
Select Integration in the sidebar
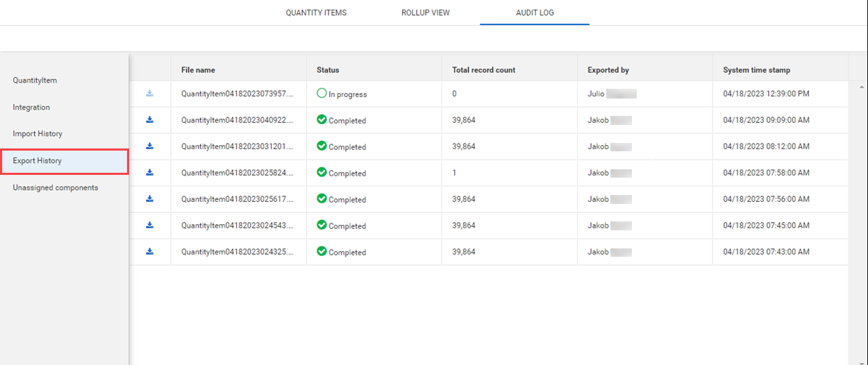tap(31, 108)
